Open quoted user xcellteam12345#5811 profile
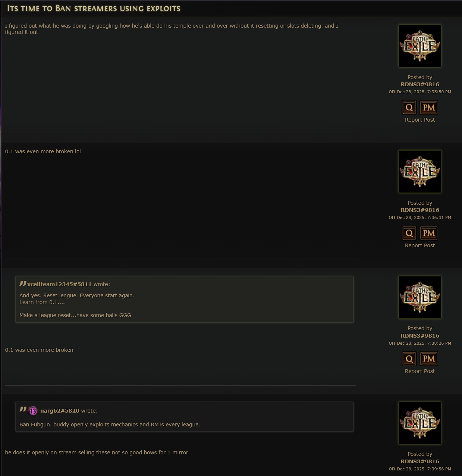The width and height of the screenshot is (462, 476). click(59, 284)
